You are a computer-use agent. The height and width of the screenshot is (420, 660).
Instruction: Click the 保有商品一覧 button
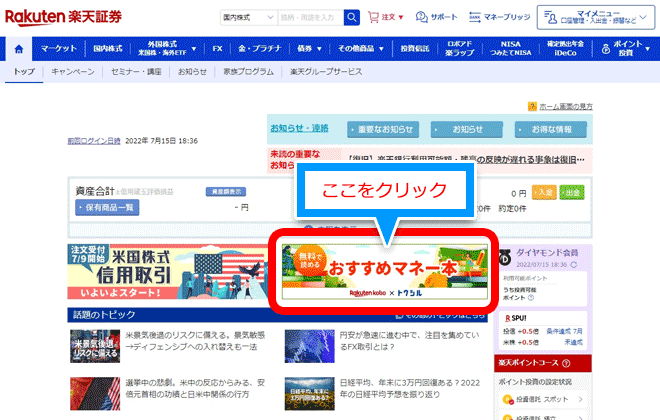[x=107, y=207]
